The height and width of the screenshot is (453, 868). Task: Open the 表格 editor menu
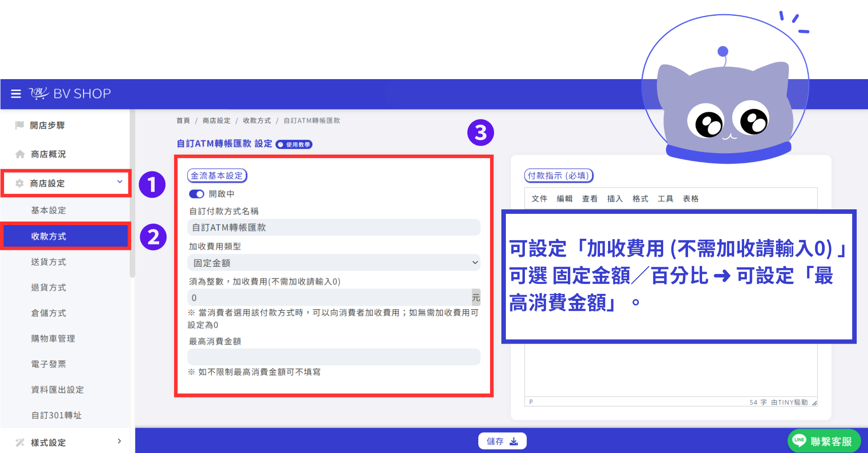tap(691, 198)
